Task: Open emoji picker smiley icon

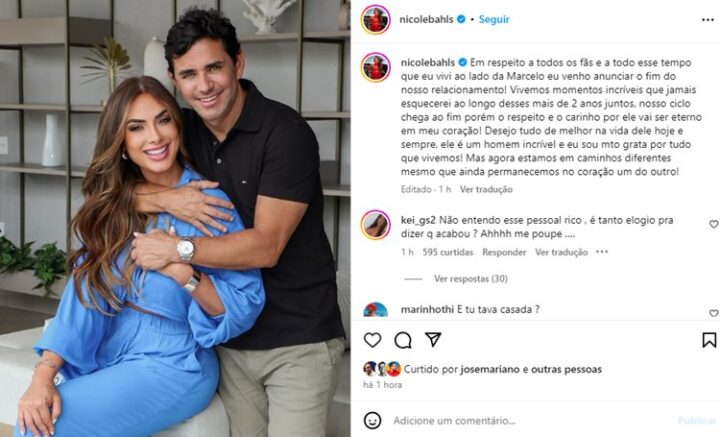Action: coord(372,420)
